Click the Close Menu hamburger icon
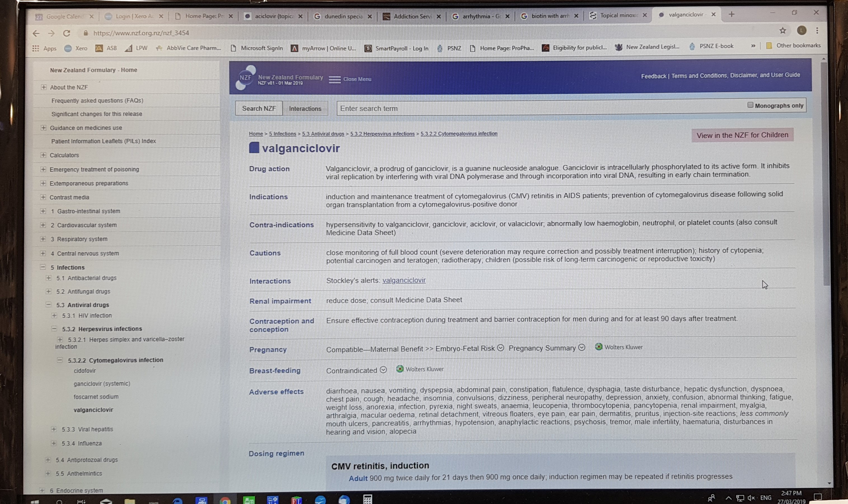 coord(334,79)
